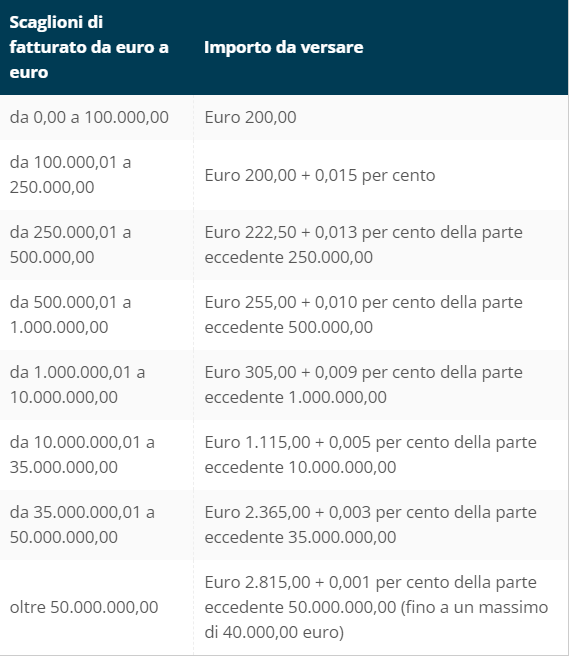Click the 'Euro 222,50 + 0,013' amount cell
The image size is (569, 656).
tap(381, 245)
